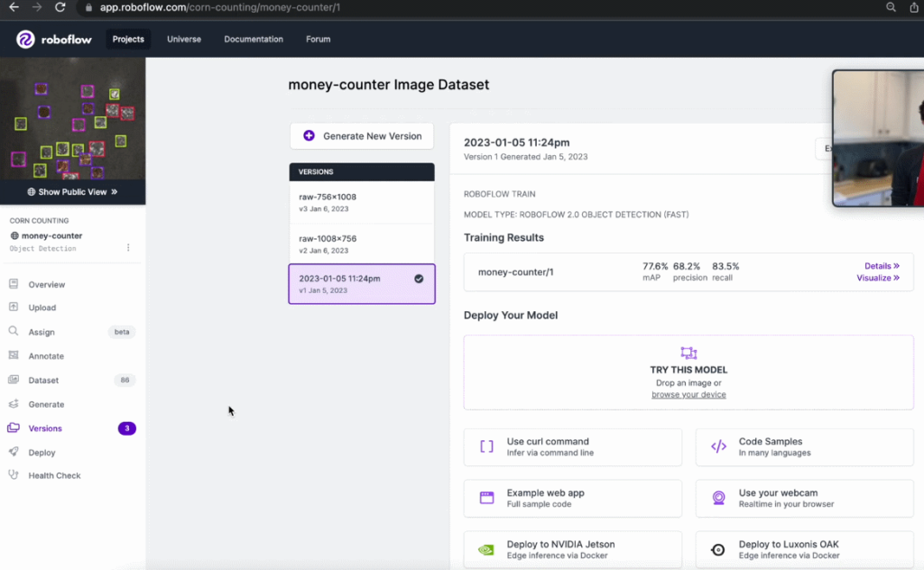
Task: Click Generate New Version button
Action: point(362,136)
